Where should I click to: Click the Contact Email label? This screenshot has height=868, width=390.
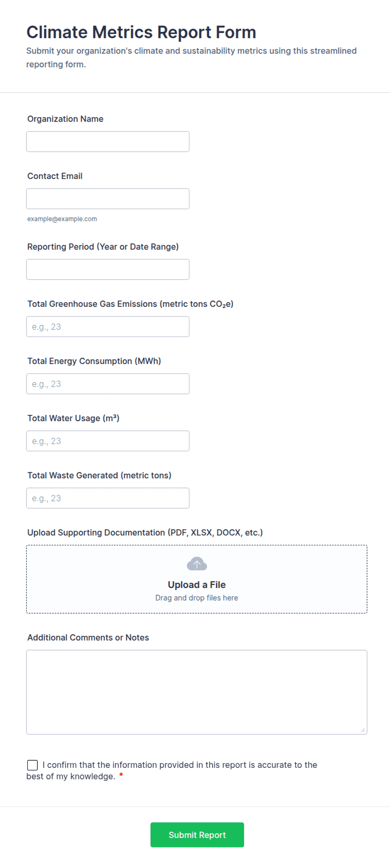[x=55, y=176]
